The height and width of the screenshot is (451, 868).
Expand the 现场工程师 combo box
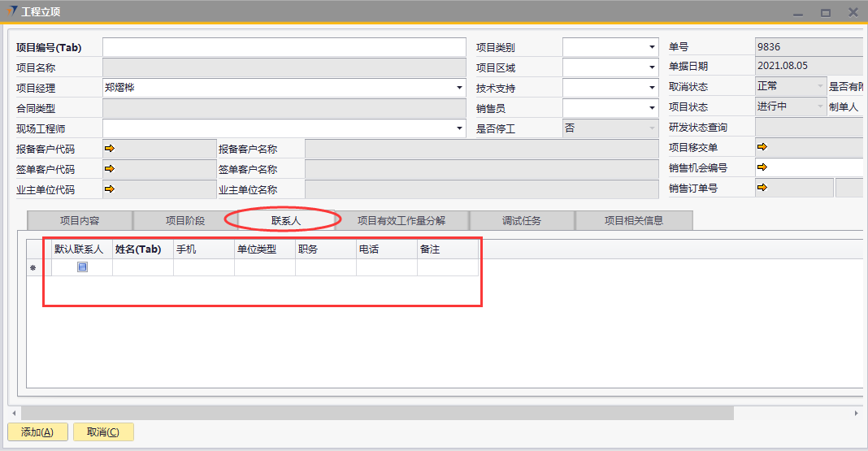click(460, 128)
